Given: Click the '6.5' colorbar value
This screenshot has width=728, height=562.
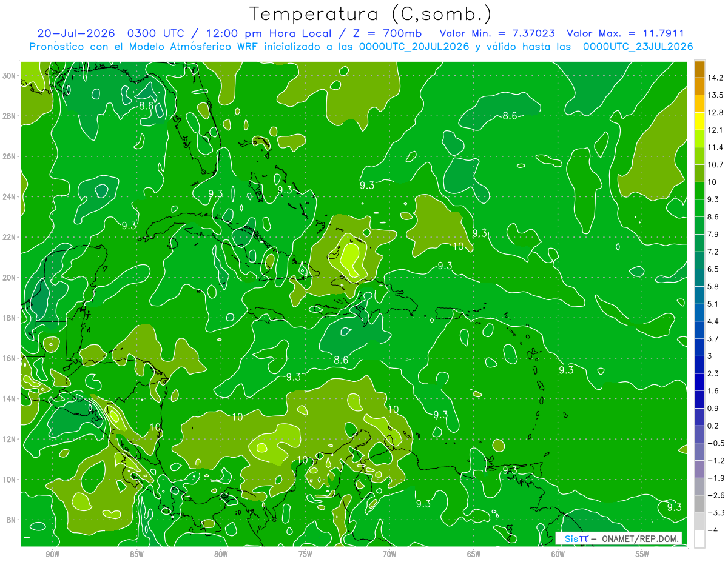Looking at the screenshot, I should [713, 269].
